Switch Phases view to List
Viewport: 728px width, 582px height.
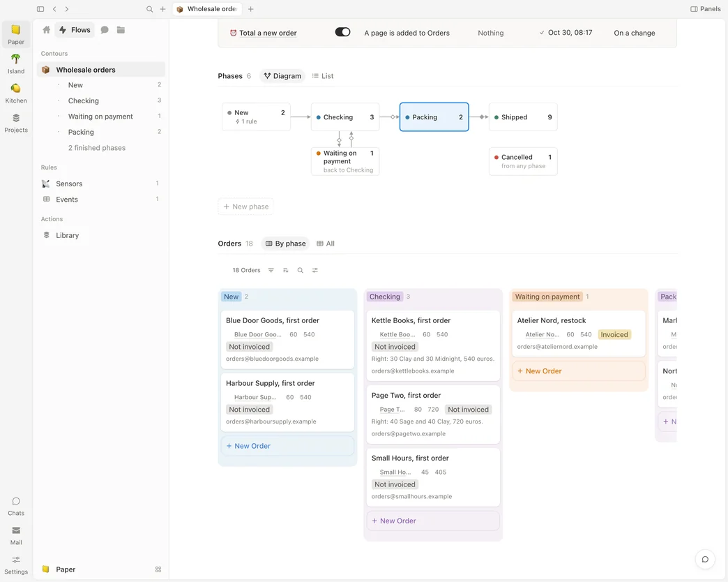[x=323, y=75]
